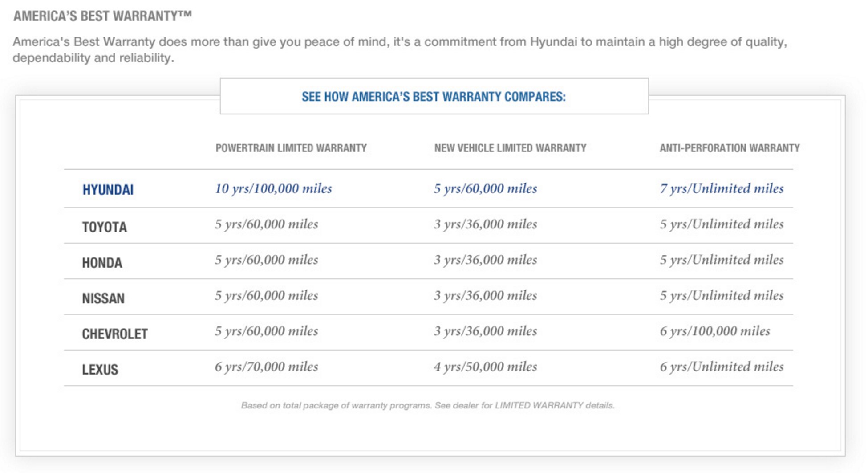The height and width of the screenshot is (473, 868).
Task: Select the Powertrain Limited Warranty column header
Action: (291, 148)
